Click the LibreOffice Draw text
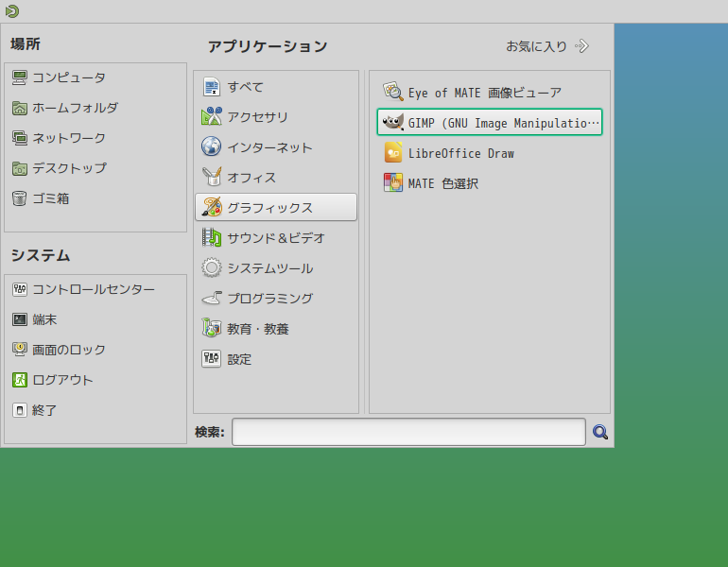 [x=461, y=153]
